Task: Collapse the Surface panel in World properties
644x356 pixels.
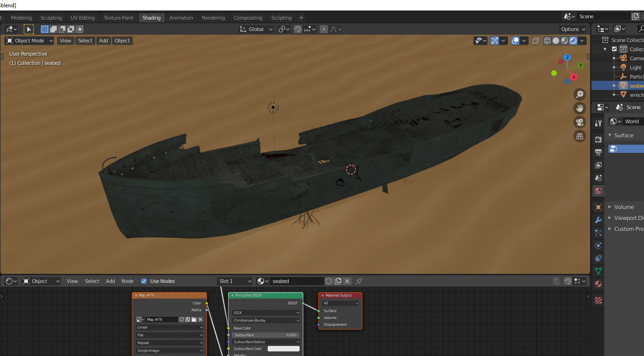Action: [x=610, y=136]
